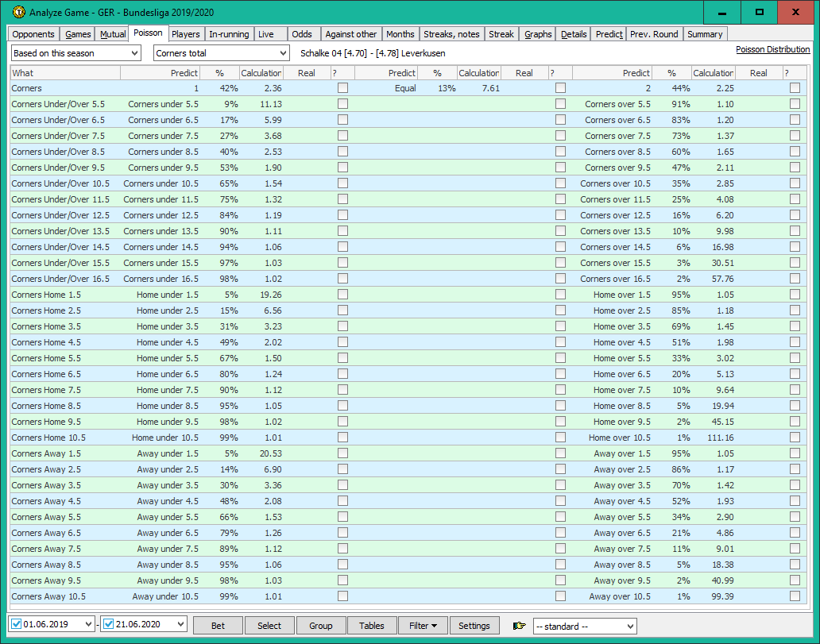Open the Streaks, notes tab
The height and width of the screenshot is (644, 820).
tap(451, 34)
